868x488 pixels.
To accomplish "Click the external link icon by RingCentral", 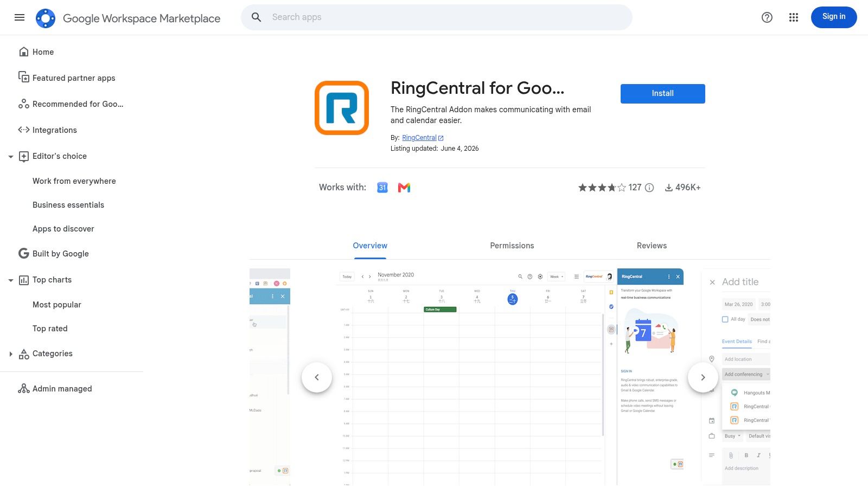I will (x=441, y=138).
